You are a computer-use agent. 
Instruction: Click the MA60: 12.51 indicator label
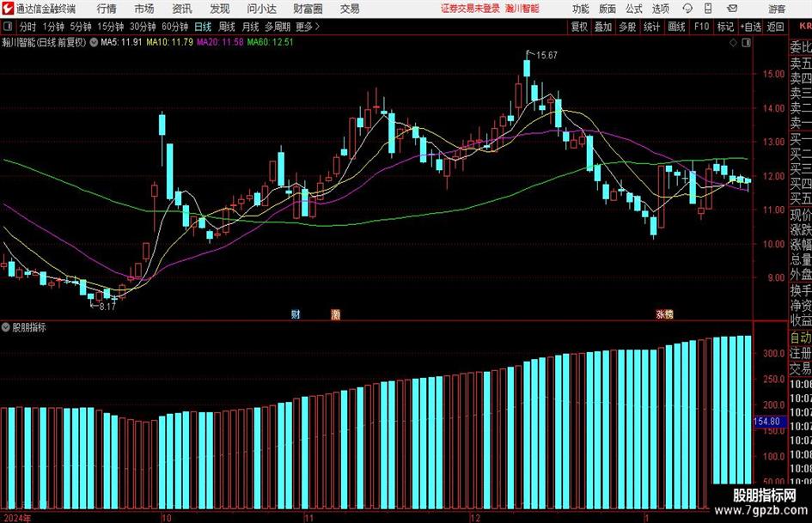[271, 42]
